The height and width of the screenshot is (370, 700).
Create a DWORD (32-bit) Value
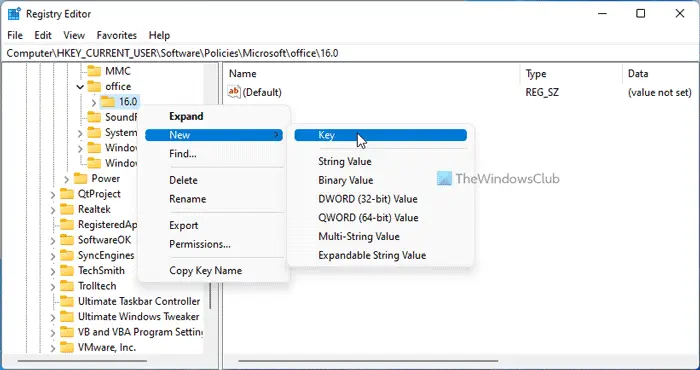[x=368, y=199]
